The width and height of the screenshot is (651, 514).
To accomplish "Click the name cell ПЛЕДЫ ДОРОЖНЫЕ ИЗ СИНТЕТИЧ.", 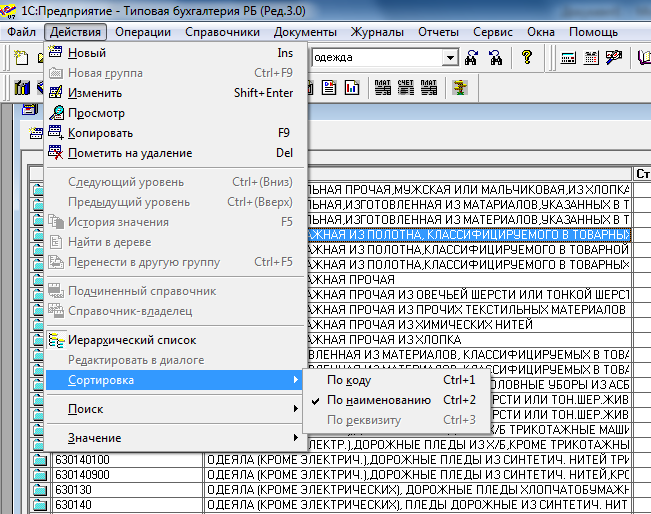I will click(418, 505).
